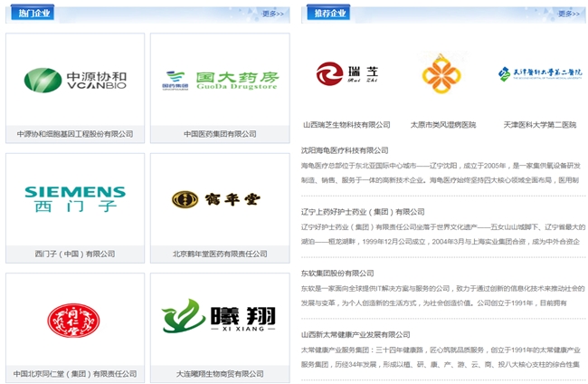Click the red 同仁堂 circular logo
Screen dimensions: 588x384
point(75,318)
